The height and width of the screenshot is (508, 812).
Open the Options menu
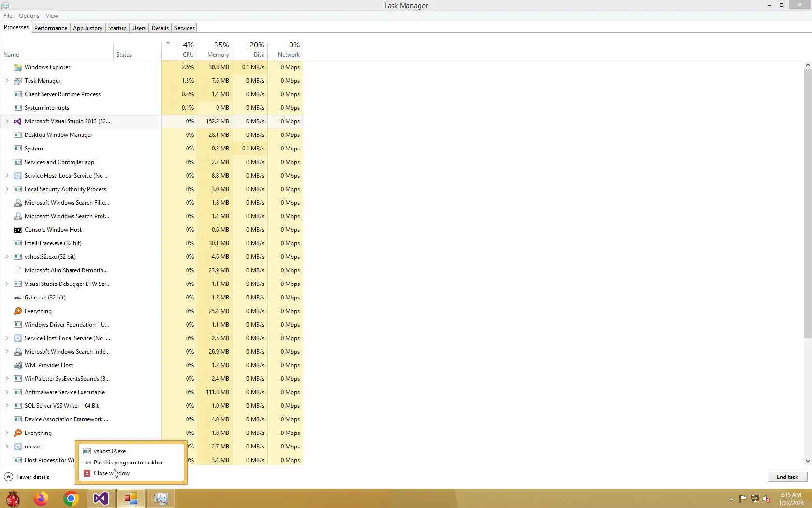tap(29, 16)
